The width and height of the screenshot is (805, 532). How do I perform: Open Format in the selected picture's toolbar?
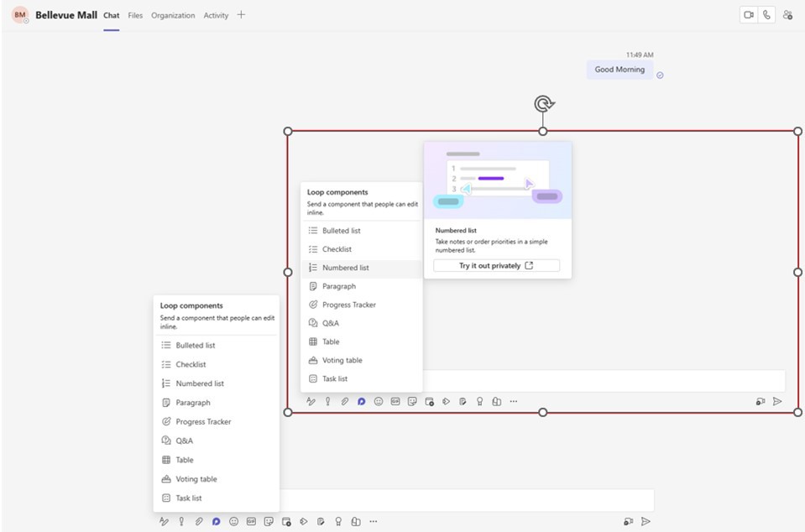point(311,401)
